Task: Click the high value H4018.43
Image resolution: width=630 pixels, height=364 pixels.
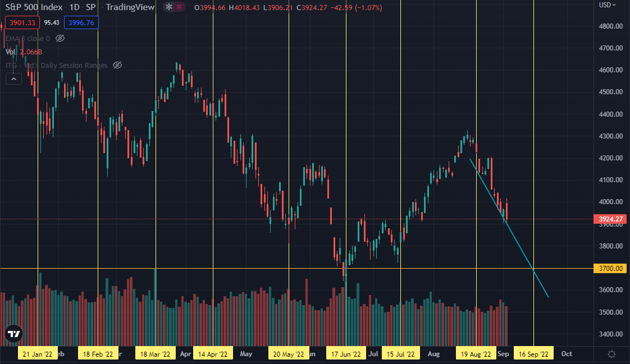Action: click(244, 8)
